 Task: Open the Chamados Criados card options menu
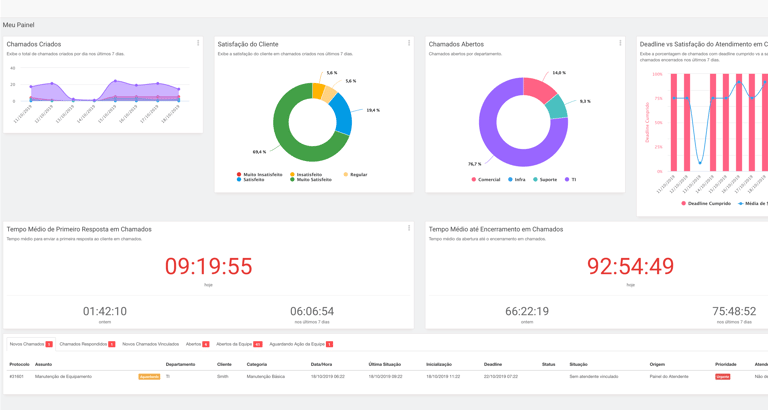pyautogui.click(x=198, y=43)
